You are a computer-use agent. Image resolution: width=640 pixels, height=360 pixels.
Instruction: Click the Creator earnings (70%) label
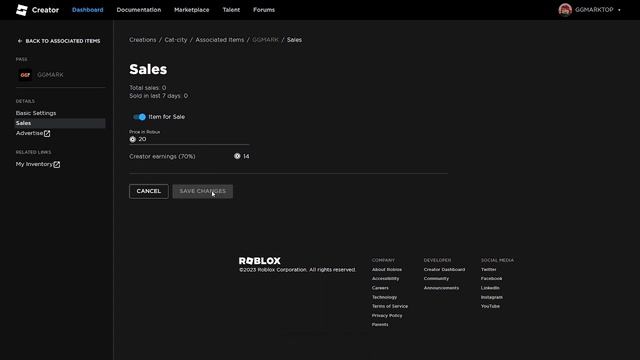162,156
